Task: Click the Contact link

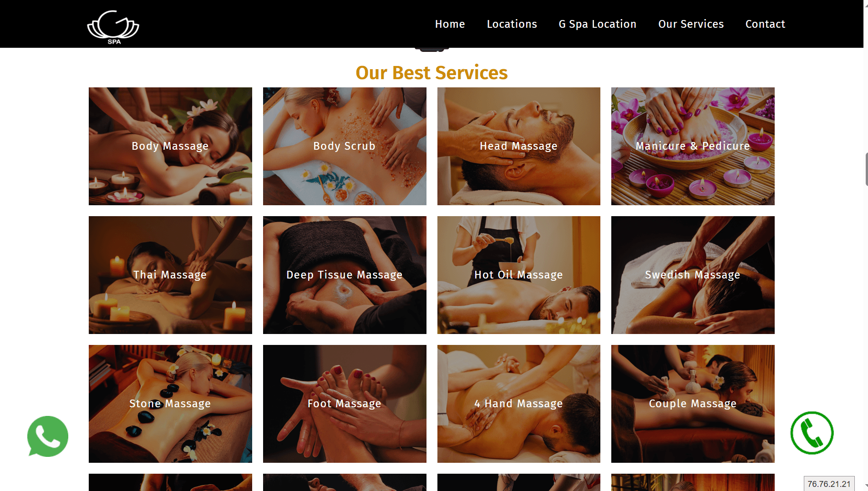Action: (765, 24)
